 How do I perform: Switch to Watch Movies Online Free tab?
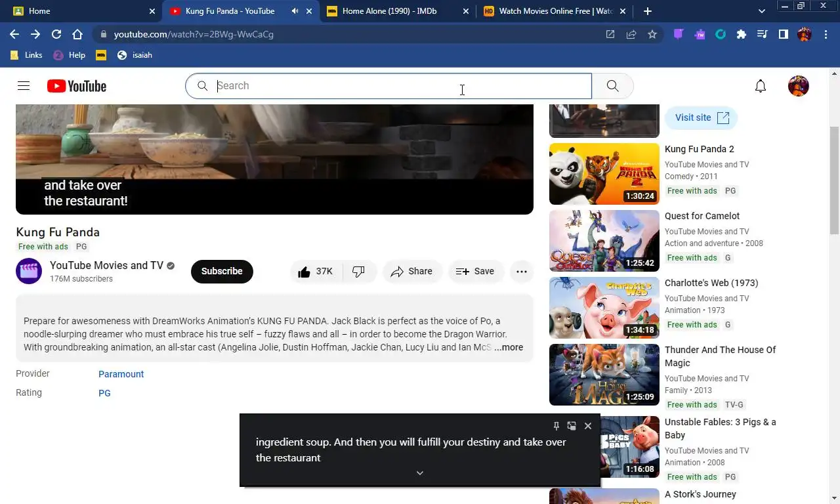(x=555, y=11)
